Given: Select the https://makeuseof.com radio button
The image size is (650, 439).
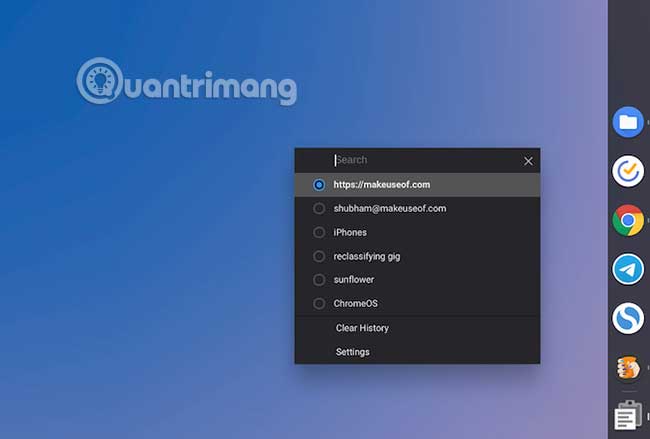Looking at the screenshot, I should pyautogui.click(x=319, y=184).
